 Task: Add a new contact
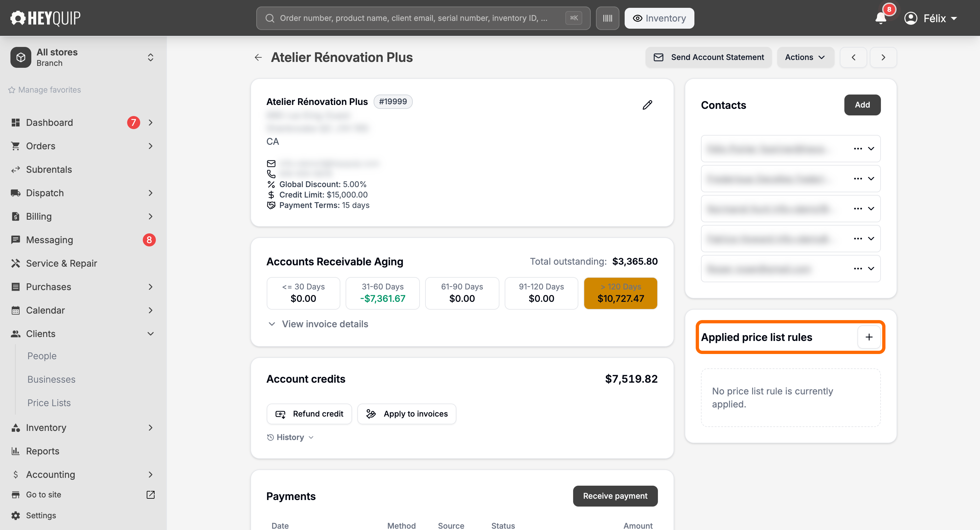(x=862, y=105)
